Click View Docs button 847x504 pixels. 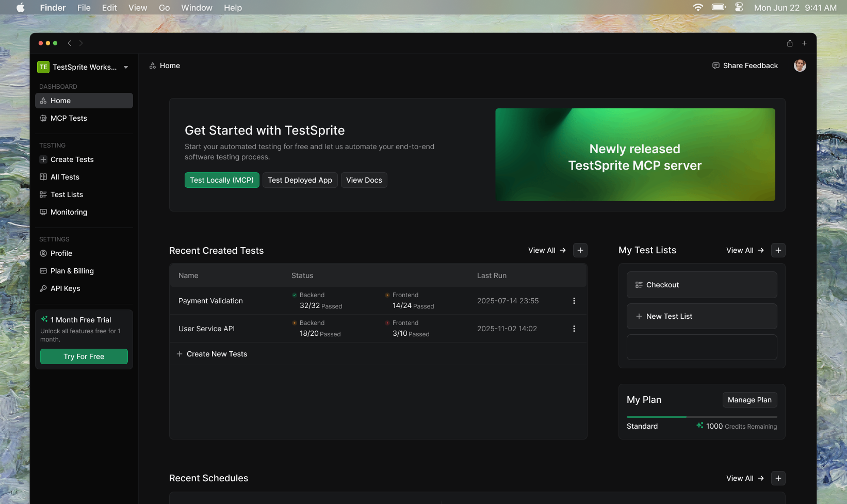click(364, 180)
